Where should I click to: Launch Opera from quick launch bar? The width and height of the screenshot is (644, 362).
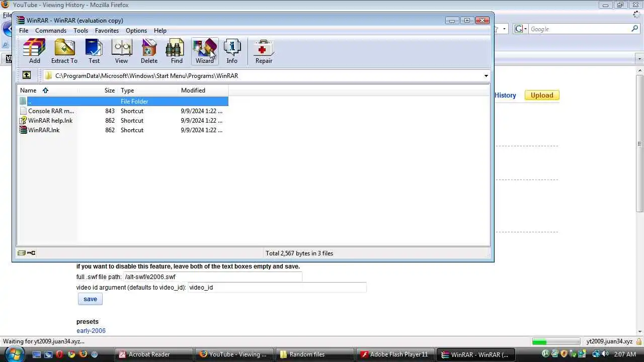[60, 354]
